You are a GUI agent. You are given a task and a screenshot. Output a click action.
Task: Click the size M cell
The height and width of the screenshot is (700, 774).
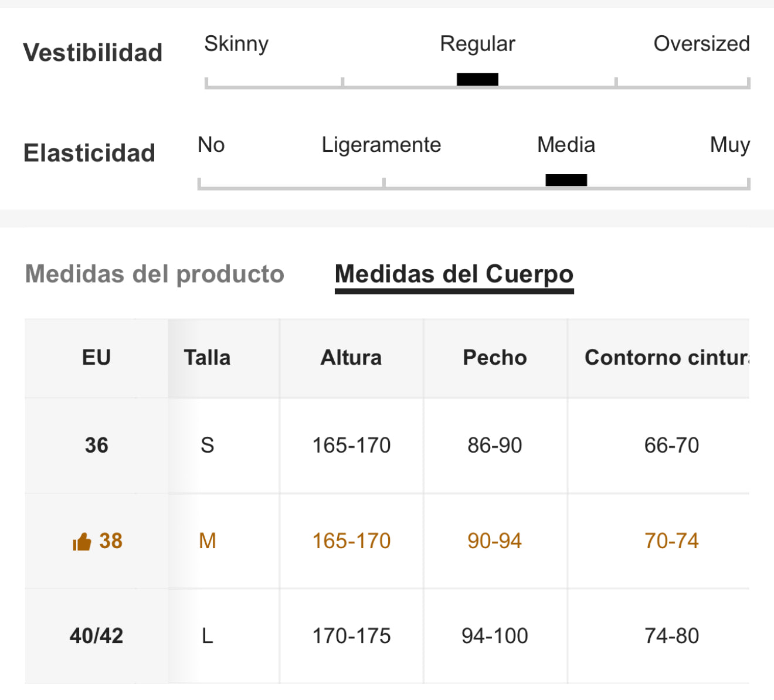click(x=208, y=541)
